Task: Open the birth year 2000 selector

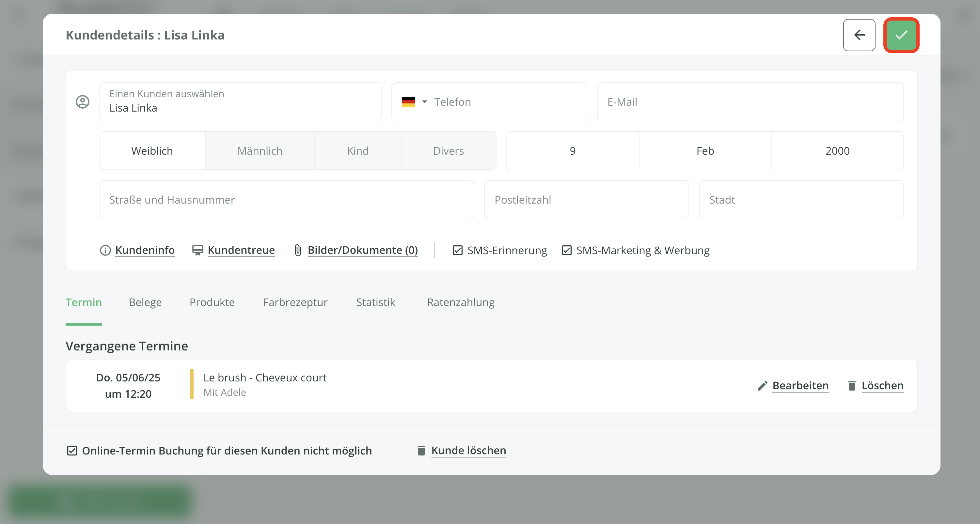Action: pyautogui.click(x=837, y=151)
